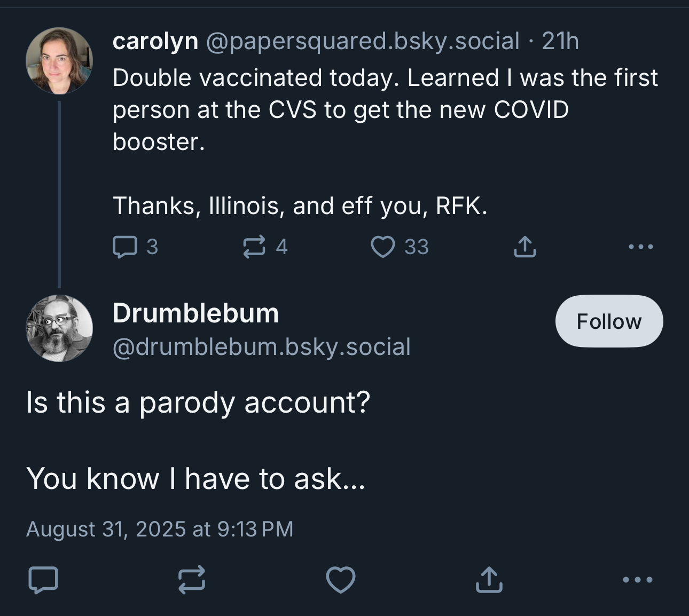
Task: Click the carolyn display name
Action: pos(155,41)
